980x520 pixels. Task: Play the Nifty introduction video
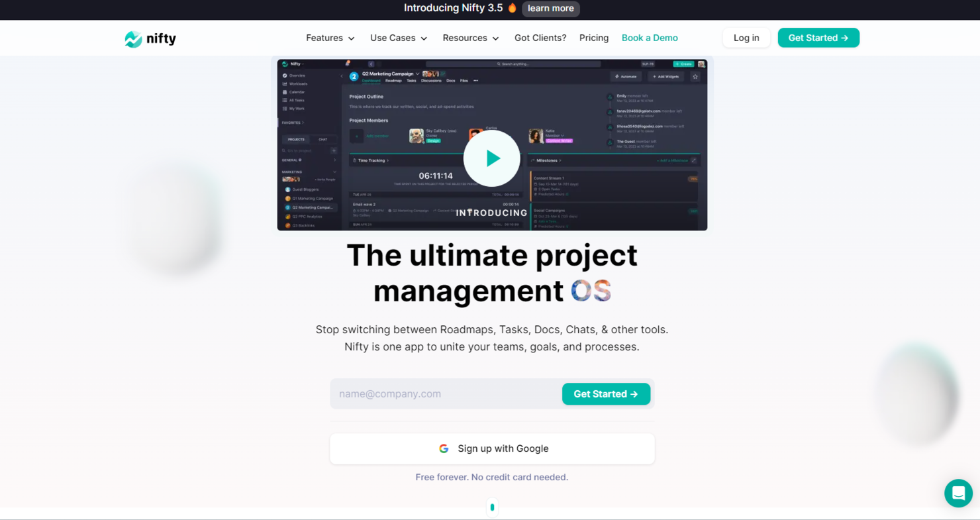pyautogui.click(x=491, y=158)
